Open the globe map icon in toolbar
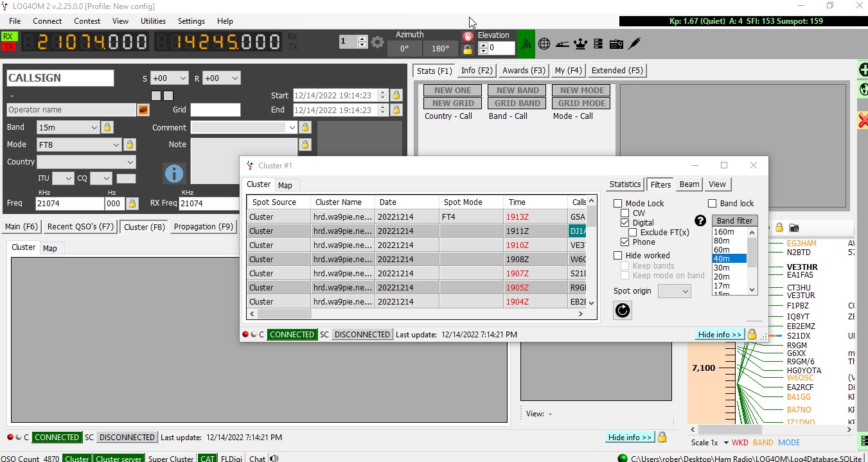This screenshot has width=868, height=462. [544, 44]
